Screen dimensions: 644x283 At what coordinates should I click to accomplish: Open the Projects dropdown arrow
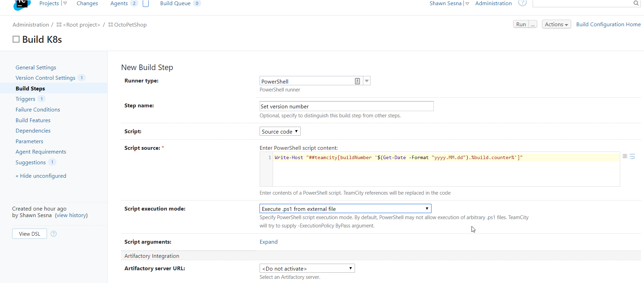(x=65, y=3)
